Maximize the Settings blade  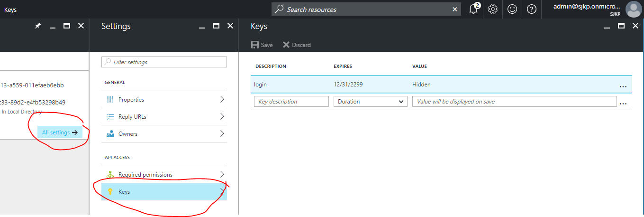pos(216,26)
